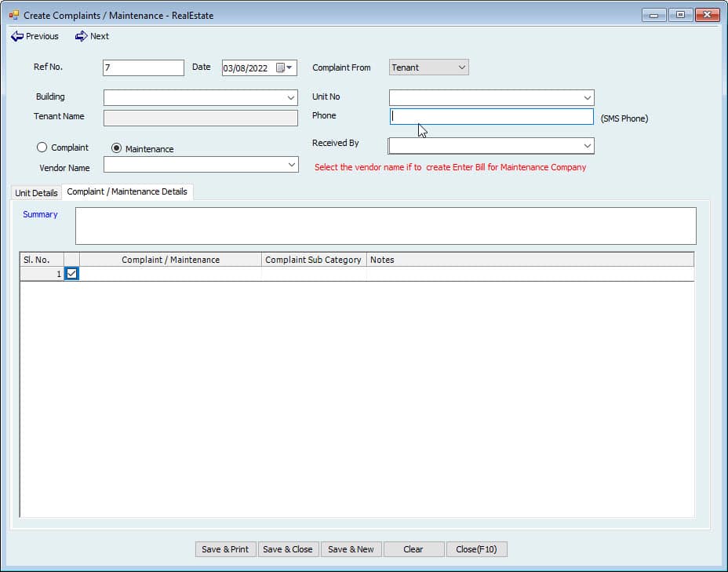
Task: Click the Complaint Sub Category column header
Action: pos(314,260)
